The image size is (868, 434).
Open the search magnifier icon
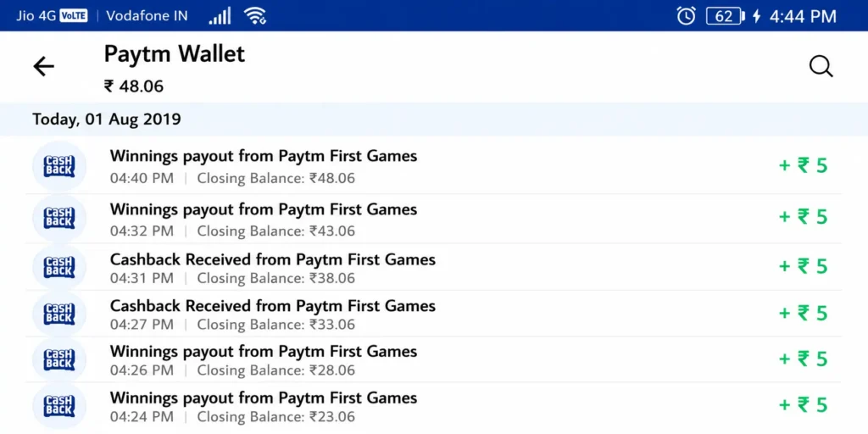click(821, 67)
